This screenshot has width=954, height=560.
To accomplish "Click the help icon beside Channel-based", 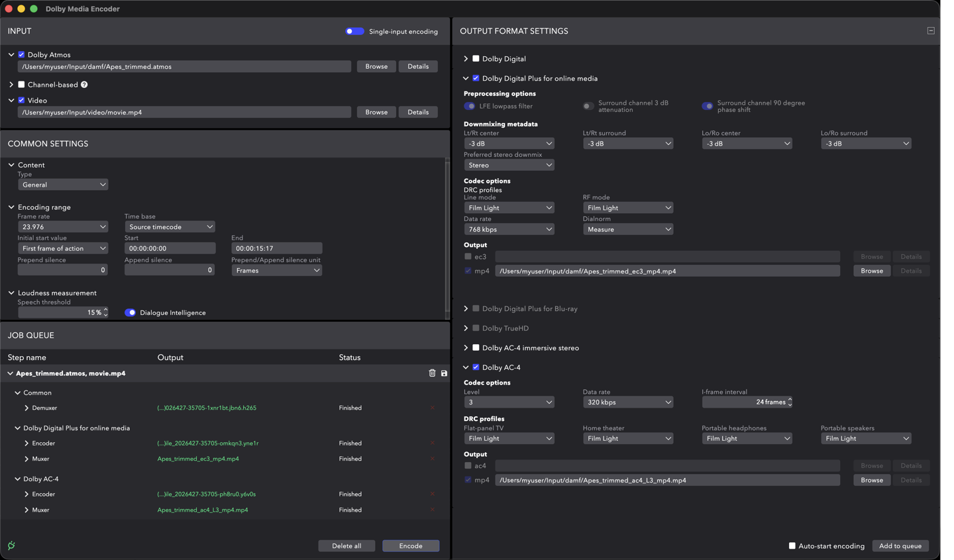I will click(x=84, y=85).
